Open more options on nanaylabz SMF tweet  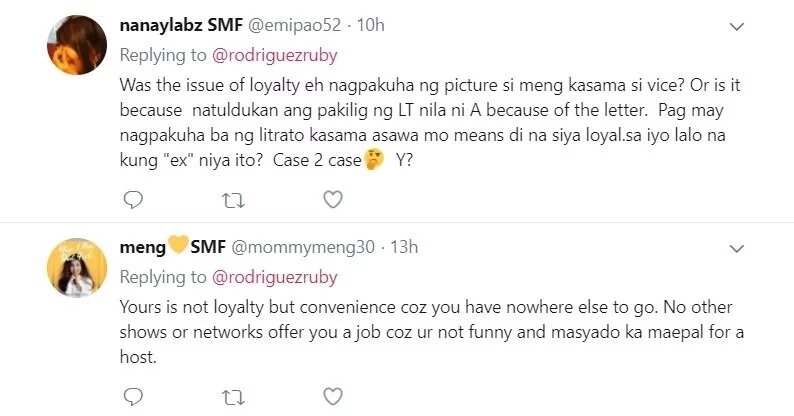(736, 26)
